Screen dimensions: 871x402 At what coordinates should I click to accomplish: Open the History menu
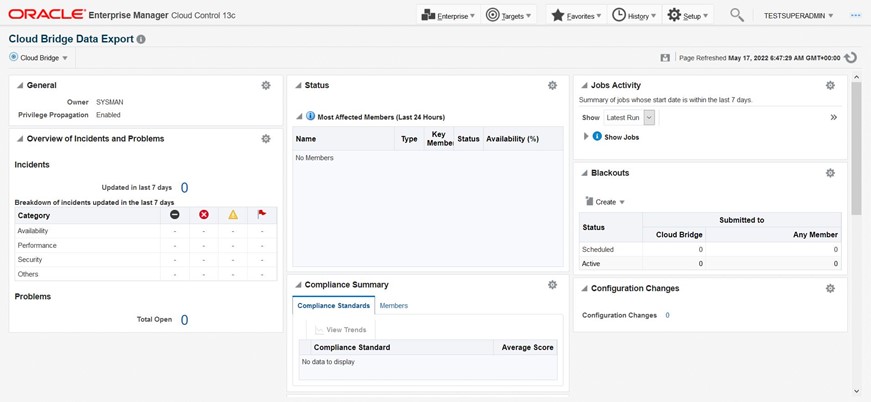point(634,16)
